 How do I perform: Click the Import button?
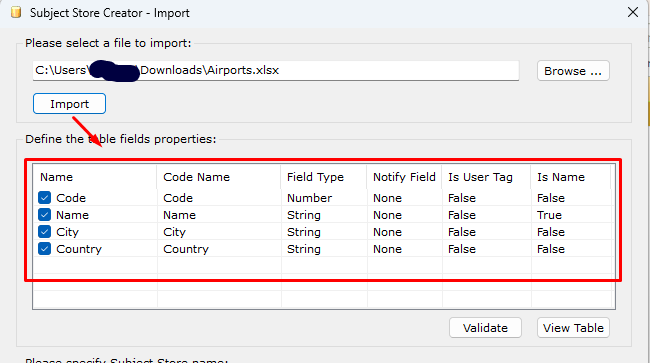(69, 104)
